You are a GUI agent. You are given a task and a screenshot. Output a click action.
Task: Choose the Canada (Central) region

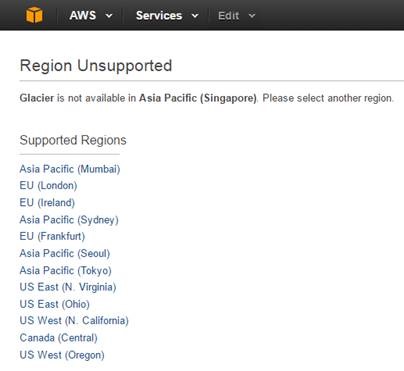click(59, 338)
